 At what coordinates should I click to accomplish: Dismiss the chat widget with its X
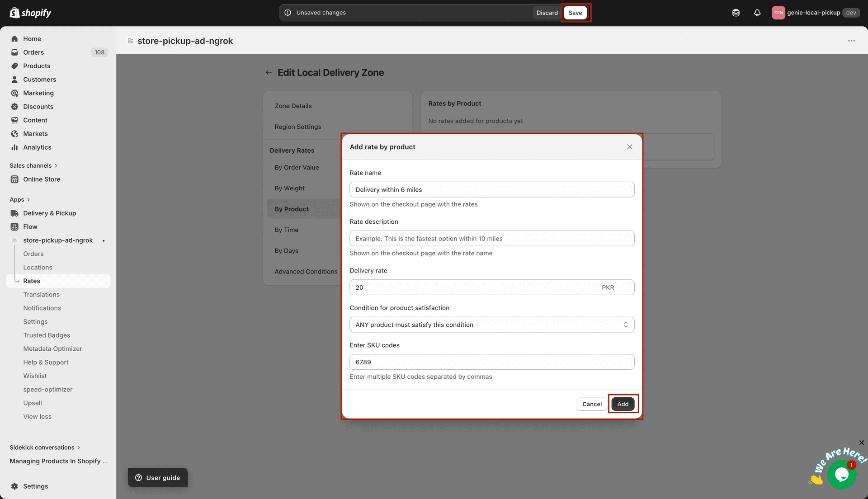[x=861, y=443]
